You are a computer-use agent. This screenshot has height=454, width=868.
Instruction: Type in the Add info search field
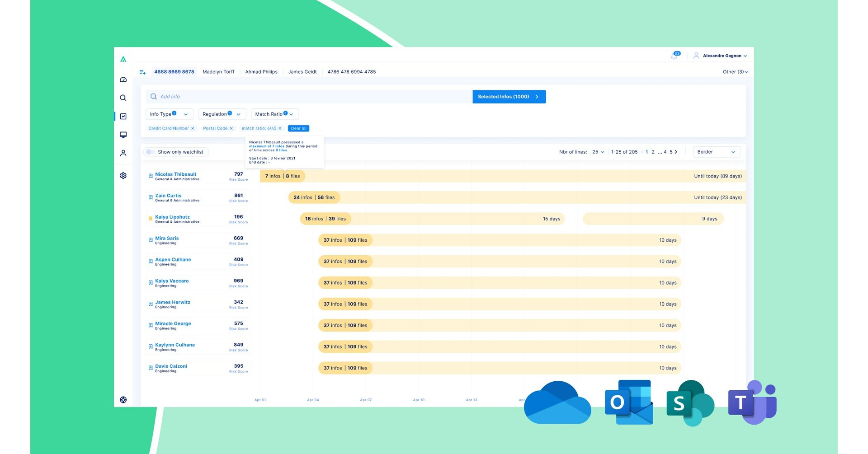271,96
